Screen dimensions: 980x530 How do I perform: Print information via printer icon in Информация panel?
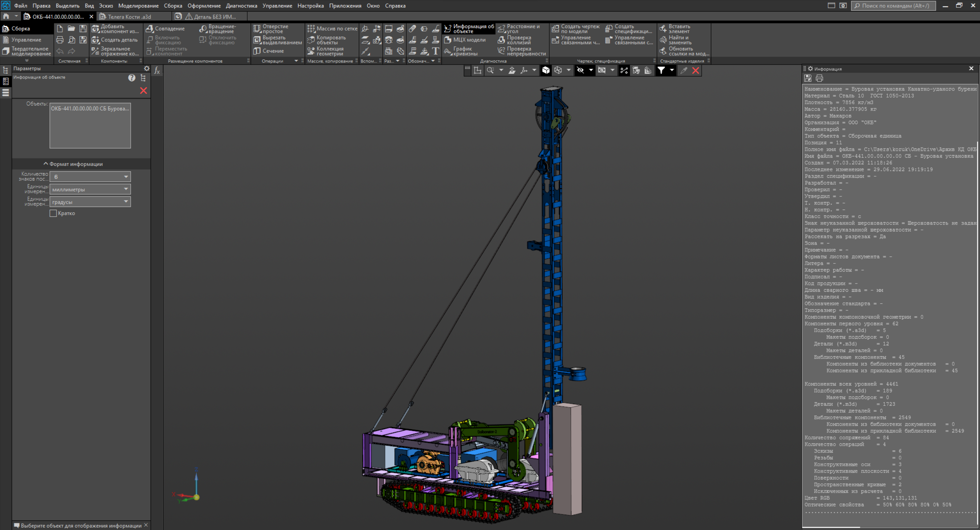(x=819, y=78)
